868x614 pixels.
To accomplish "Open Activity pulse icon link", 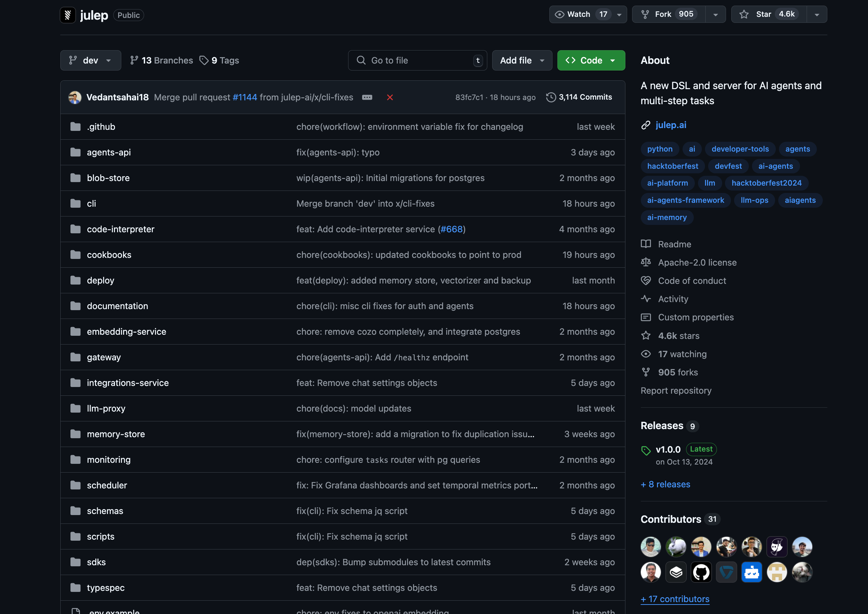I will point(646,299).
